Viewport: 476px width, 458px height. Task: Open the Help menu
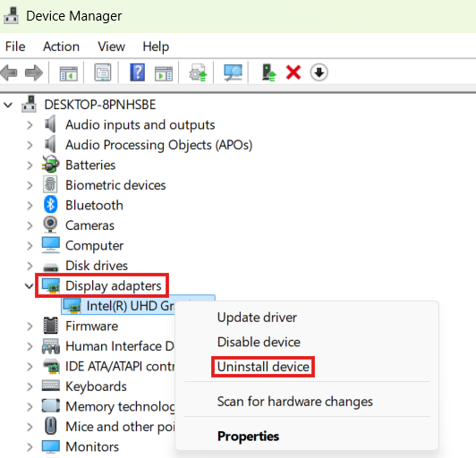point(156,47)
